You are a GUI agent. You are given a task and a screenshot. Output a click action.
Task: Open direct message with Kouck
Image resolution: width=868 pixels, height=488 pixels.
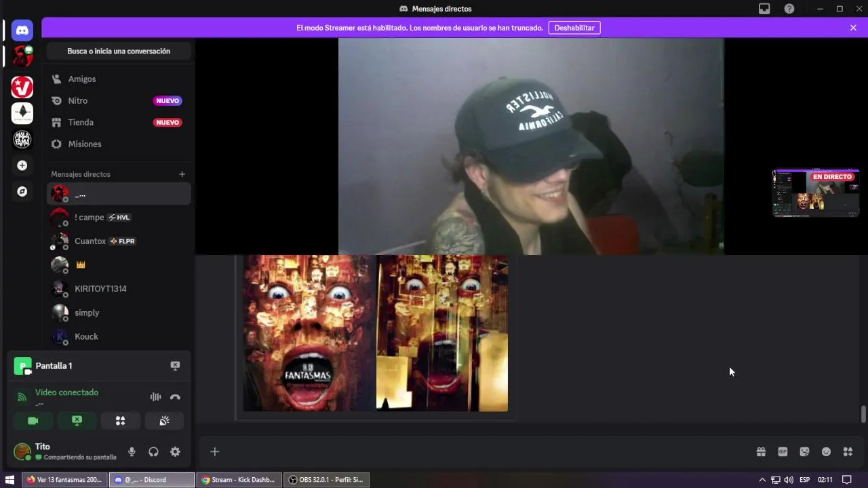[x=119, y=336]
